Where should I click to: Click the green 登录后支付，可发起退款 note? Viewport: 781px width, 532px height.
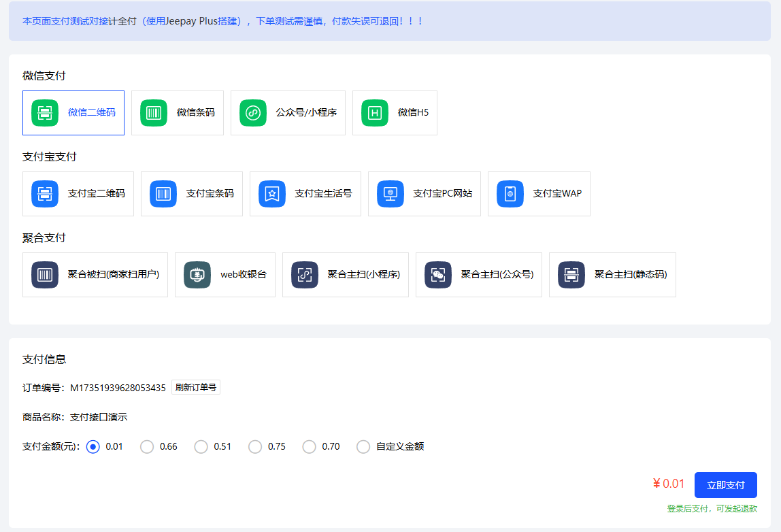(x=712, y=509)
